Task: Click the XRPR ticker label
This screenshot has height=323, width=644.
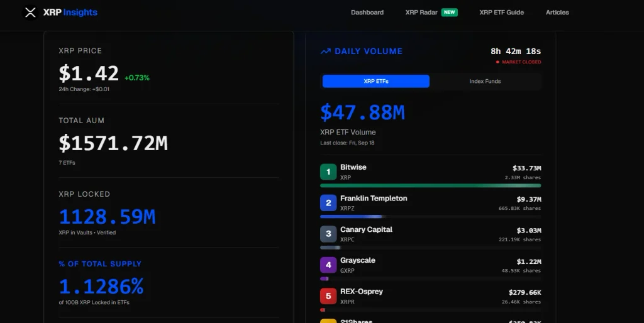Action: pyautogui.click(x=347, y=302)
